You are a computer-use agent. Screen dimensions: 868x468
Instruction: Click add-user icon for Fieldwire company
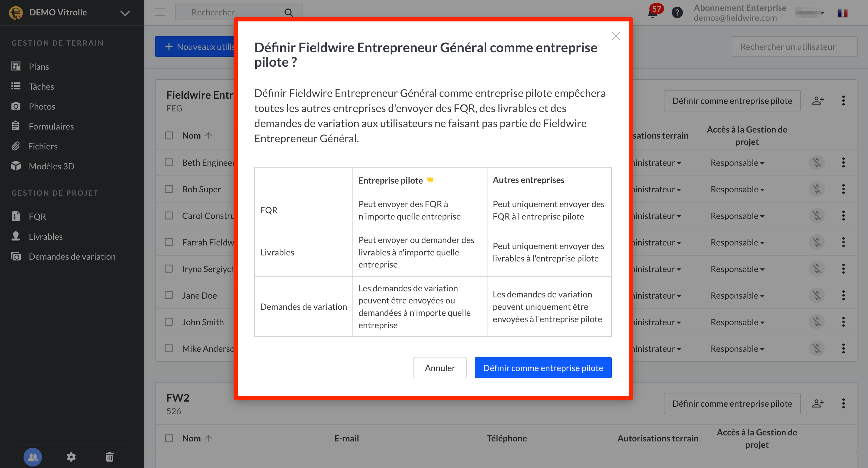coord(818,101)
